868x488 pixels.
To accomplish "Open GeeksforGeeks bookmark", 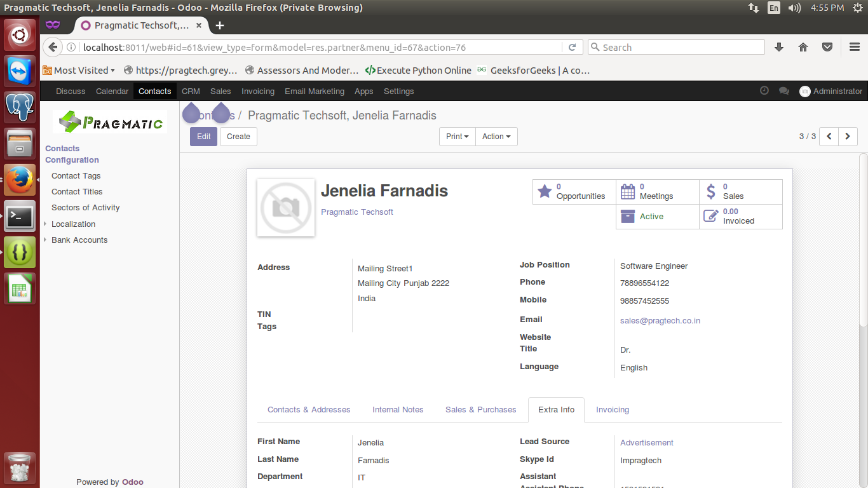I will tap(534, 71).
